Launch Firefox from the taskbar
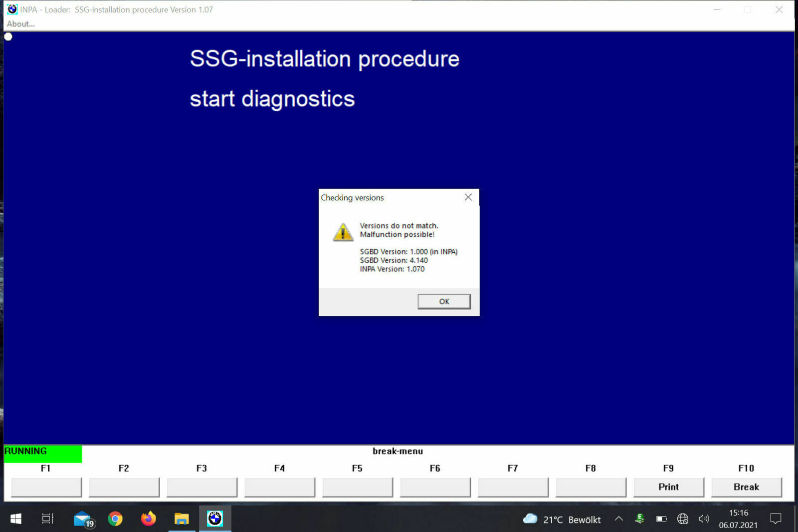This screenshot has height=532, width=798. 148,519
